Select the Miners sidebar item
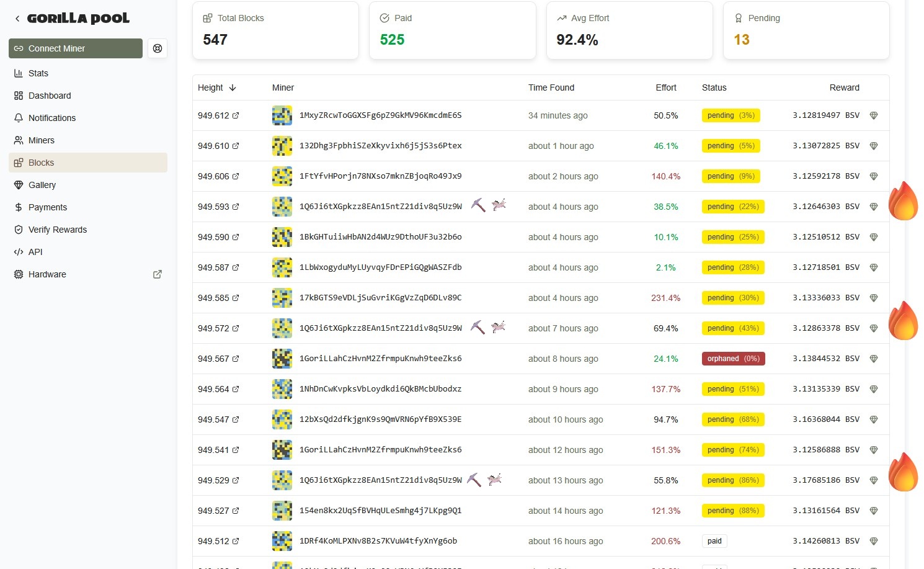Image resolution: width=924 pixels, height=569 pixels. pos(88,140)
